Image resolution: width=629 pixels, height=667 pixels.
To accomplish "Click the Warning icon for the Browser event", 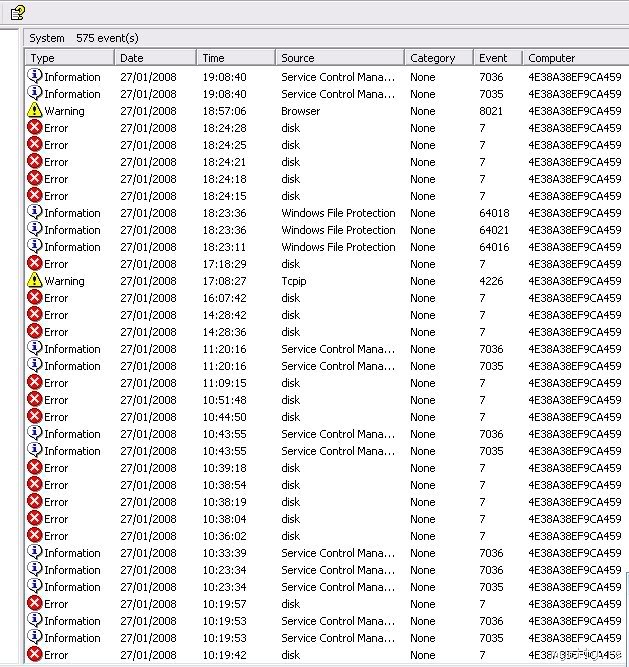I will [x=34, y=110].
